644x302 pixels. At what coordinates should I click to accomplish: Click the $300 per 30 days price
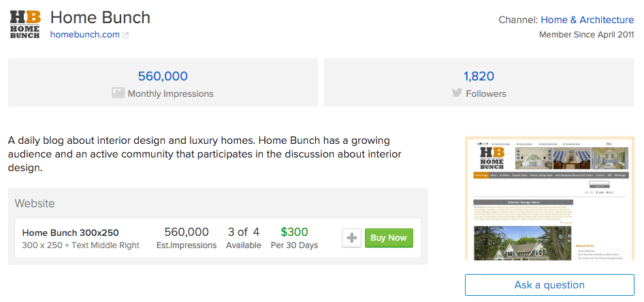coord(294,232)
